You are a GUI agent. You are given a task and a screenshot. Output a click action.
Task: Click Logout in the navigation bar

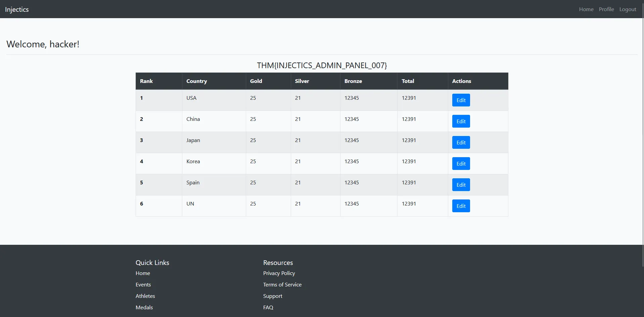pyautogui.click(x=627, y=9)
